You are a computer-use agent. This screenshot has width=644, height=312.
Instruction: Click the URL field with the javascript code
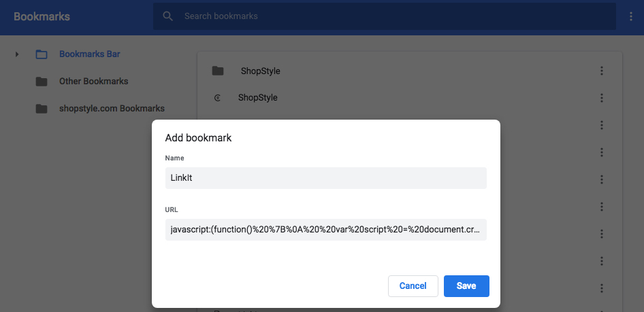coord(325,230)
